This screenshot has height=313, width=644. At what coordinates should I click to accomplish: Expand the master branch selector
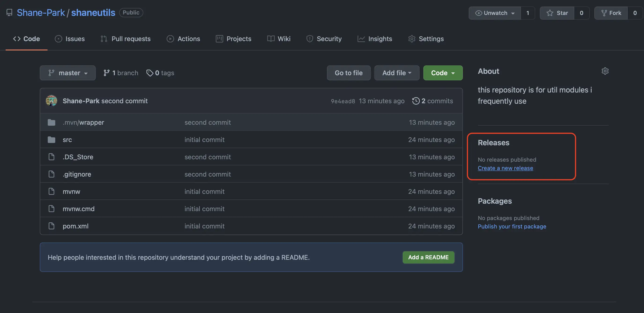tap(67, 73)
